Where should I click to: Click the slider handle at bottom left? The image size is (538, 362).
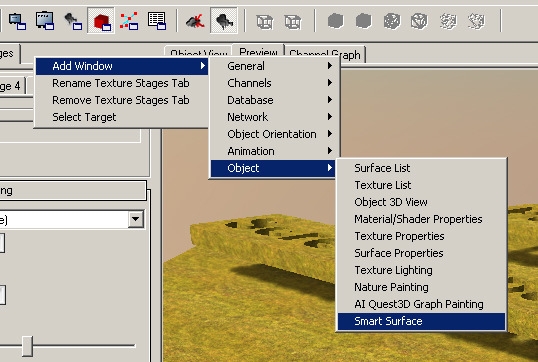click(27, 346)
